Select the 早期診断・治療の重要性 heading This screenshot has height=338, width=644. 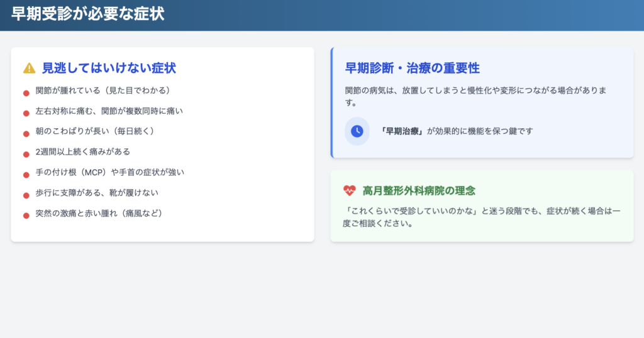point(412,68)
